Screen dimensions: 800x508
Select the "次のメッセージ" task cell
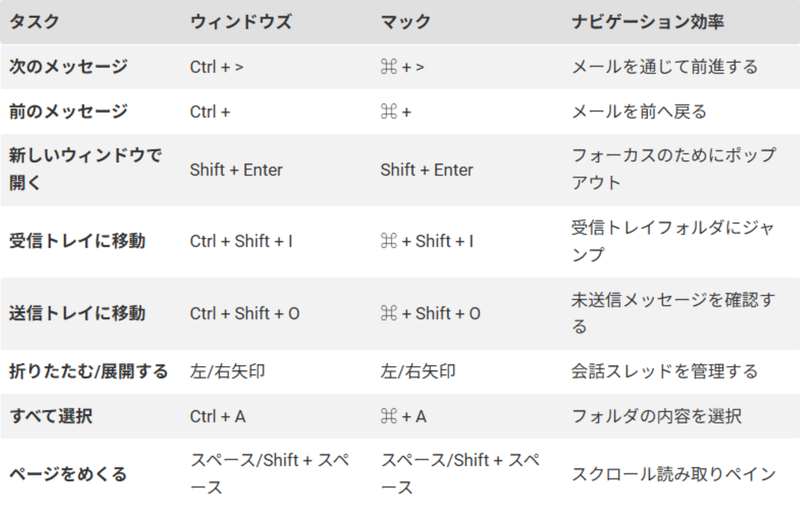click(69, 68)
